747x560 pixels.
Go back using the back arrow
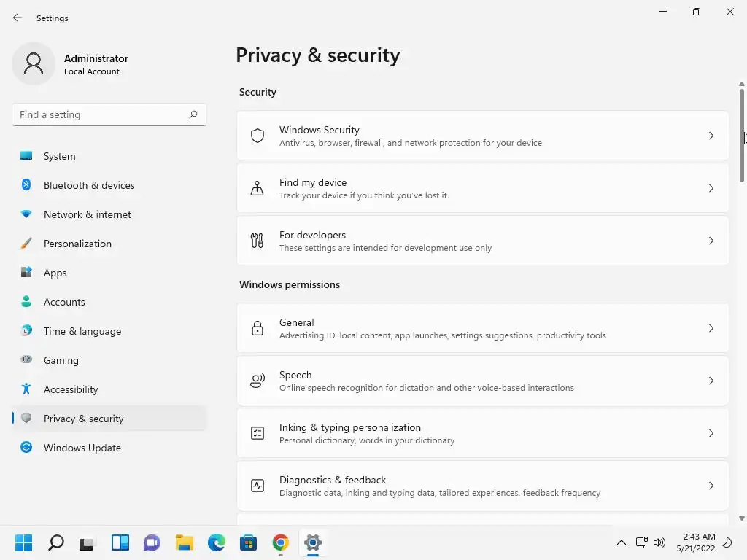18,17
